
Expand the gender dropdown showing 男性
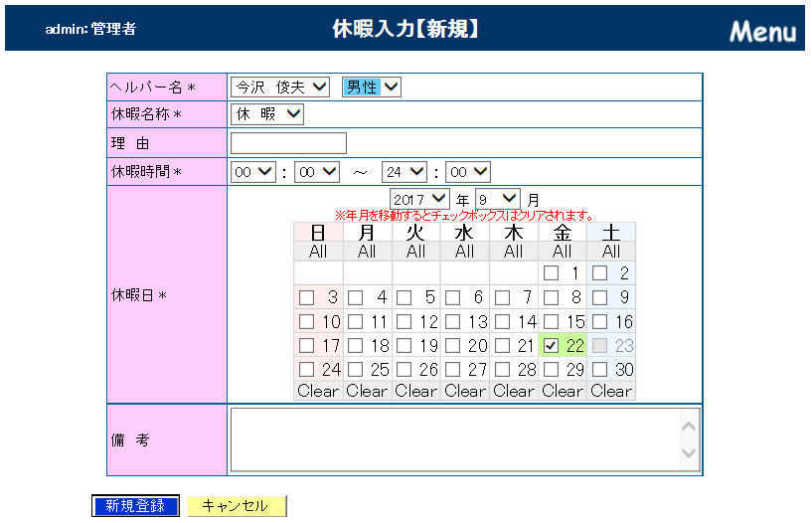371,87
